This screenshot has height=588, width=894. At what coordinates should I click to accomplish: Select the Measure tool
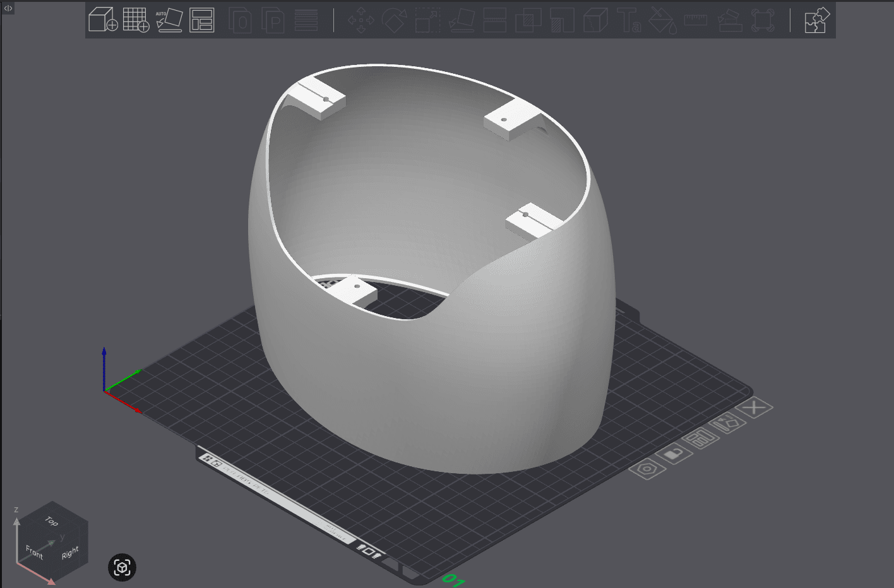click(x=696, y=21)
